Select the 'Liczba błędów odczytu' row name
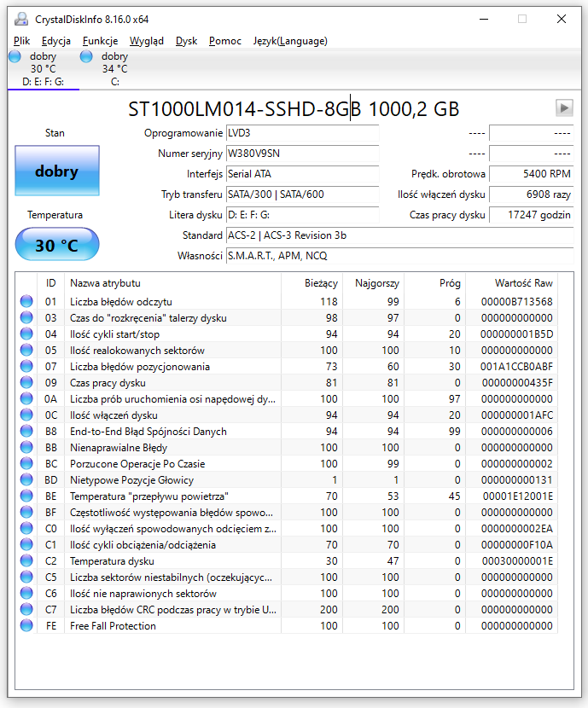The image size is (588, 708). click(121, 302)
